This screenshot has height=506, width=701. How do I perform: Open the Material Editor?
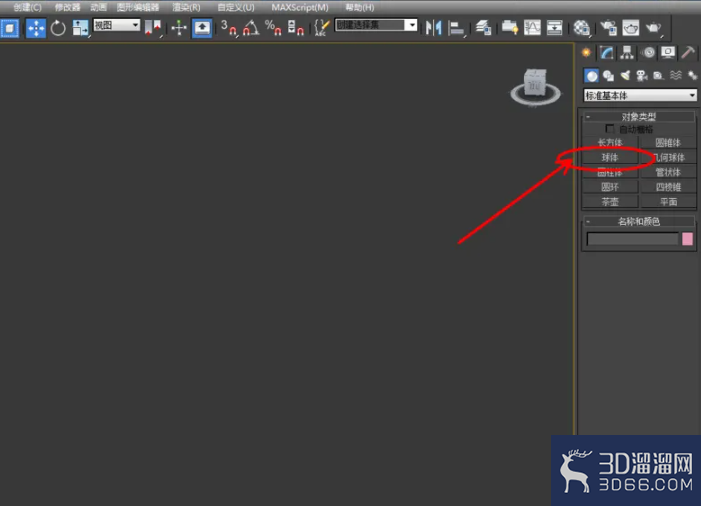click(581, 28)
